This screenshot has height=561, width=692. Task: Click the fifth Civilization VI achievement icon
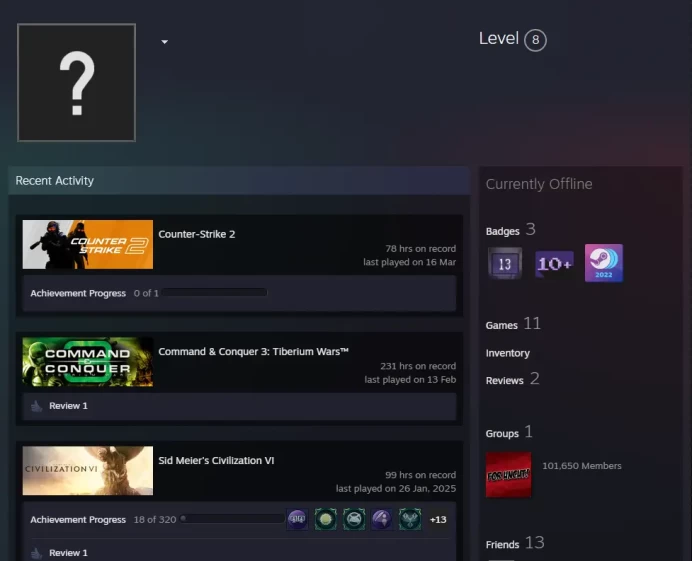pyautogui.click(x=410, y=519)
